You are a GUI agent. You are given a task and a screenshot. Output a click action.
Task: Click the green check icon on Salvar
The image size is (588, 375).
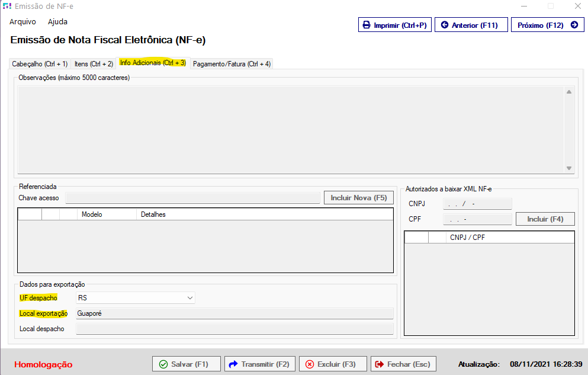(x=163, y=364)
